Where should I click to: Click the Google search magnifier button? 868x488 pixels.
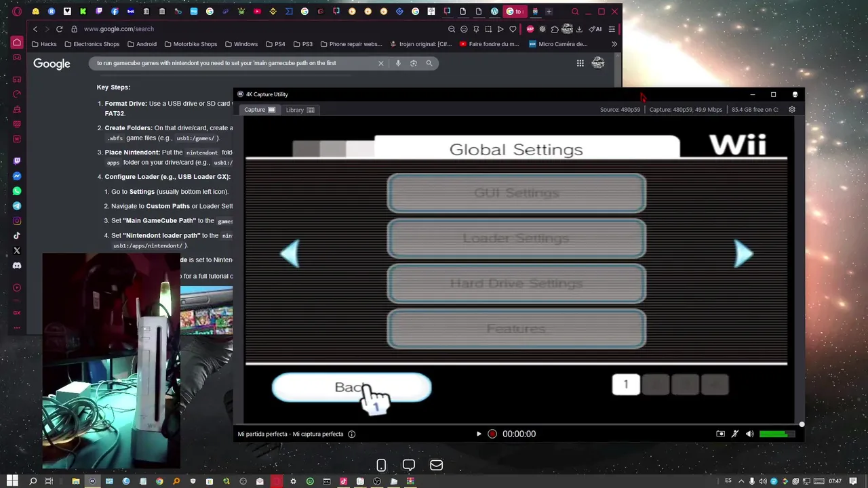[x=429, y=63]
